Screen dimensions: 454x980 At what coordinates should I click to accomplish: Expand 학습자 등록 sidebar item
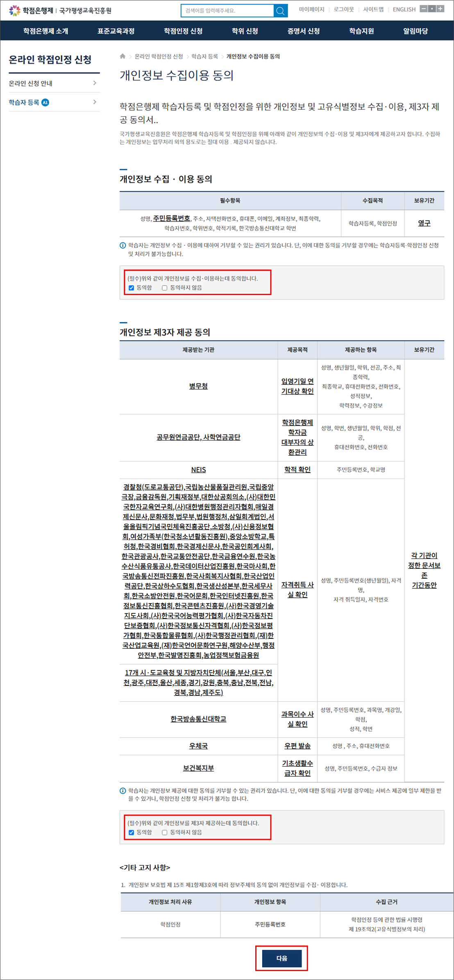click(54, 102)
